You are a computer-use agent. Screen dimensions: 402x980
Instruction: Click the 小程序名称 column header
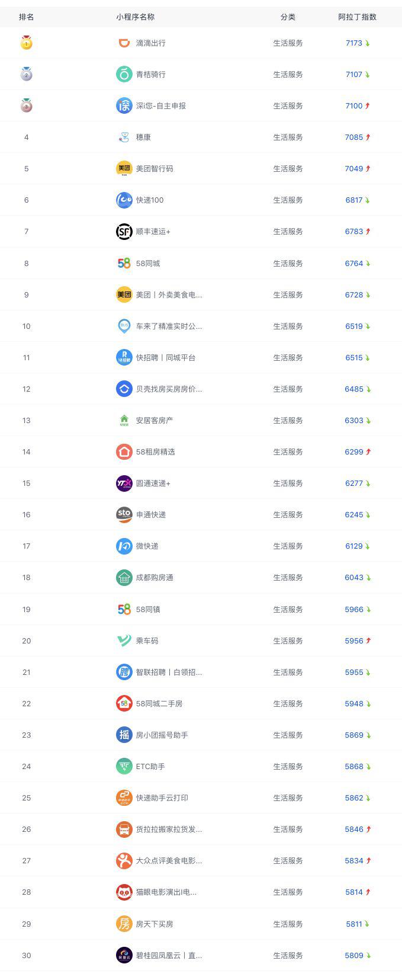click(x=135, y=17)
